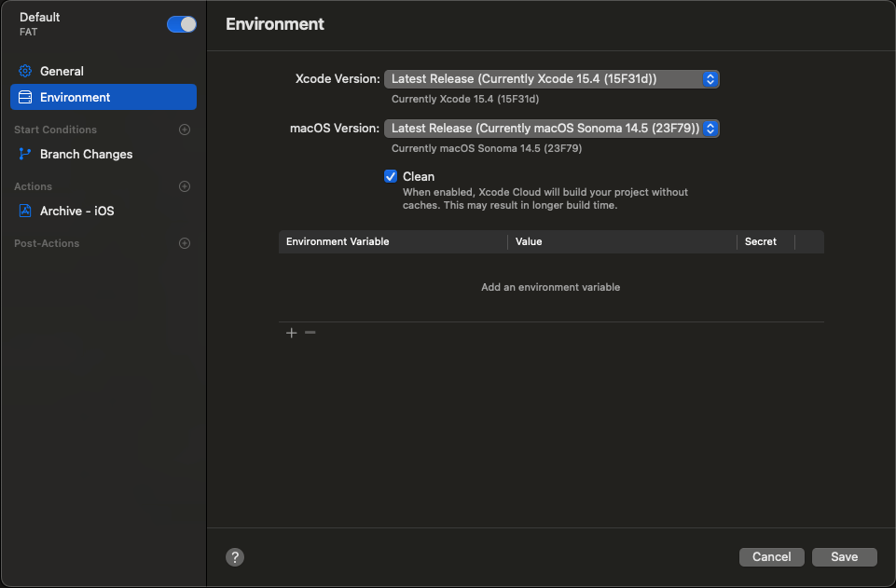Toggle the Default workflow switch
Viewport: 896px width, 588px height.
coord(182,24)
